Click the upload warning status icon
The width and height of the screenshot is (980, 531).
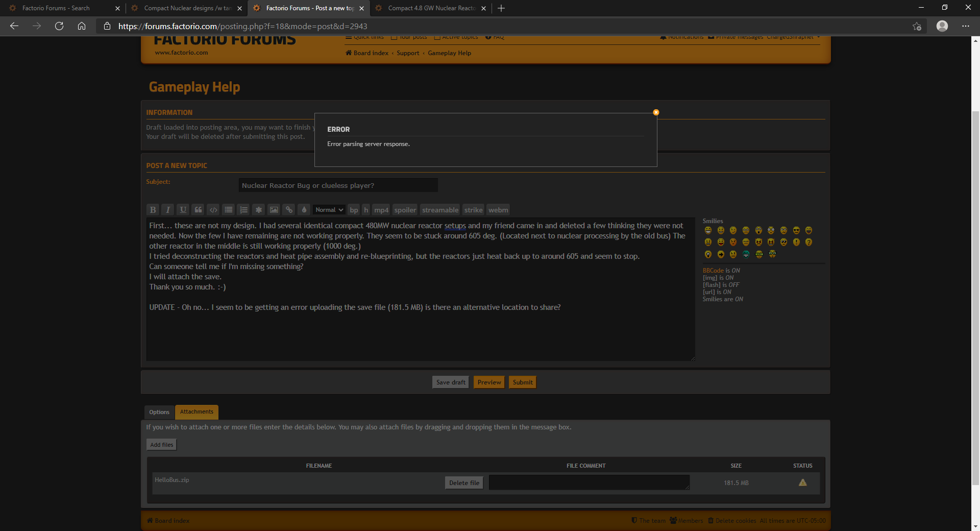click(803, 482)
